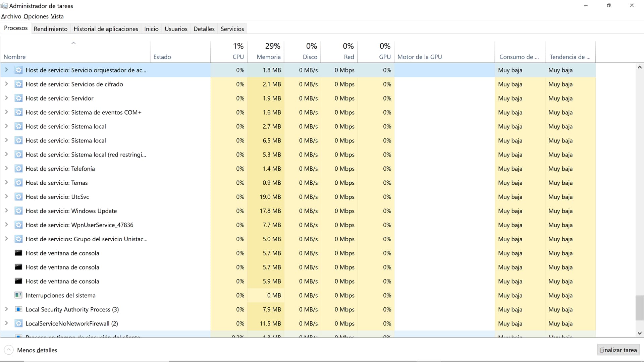The height and width of the screenshot is (362, 644).
Task: Expand Host de servicio: Temas
Action: click(x=6, y=182)
